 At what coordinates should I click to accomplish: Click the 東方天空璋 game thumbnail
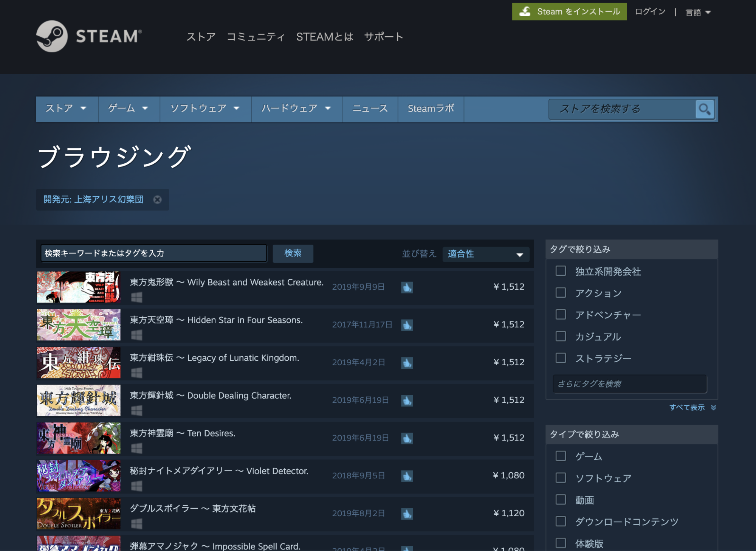coord(79,325)
